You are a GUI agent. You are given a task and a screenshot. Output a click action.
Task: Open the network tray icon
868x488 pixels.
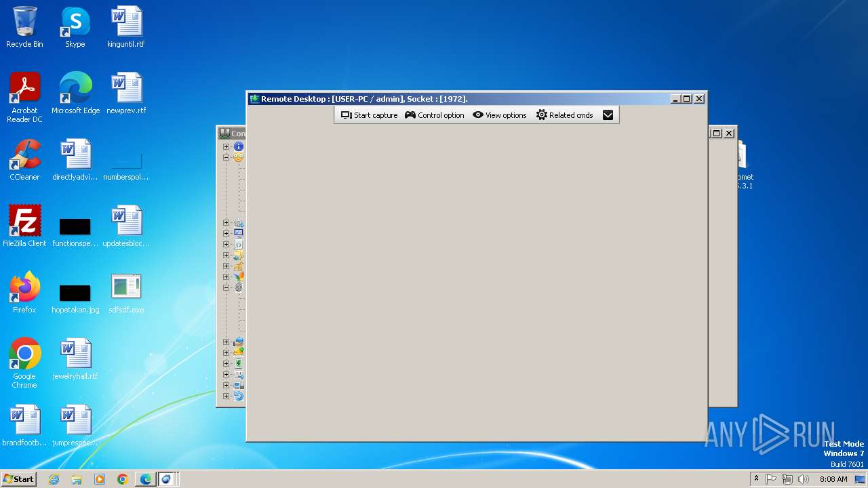(787, 479)
